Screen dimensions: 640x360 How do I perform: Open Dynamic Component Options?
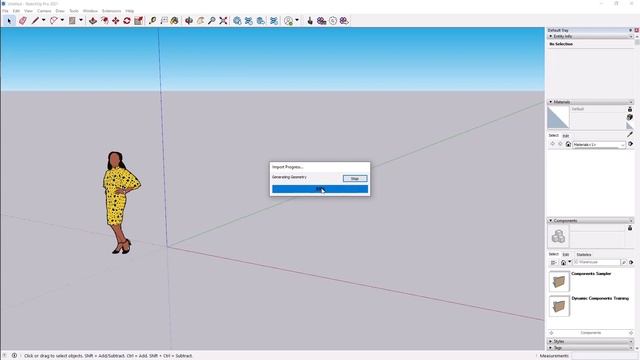click(x=321, y=20)
